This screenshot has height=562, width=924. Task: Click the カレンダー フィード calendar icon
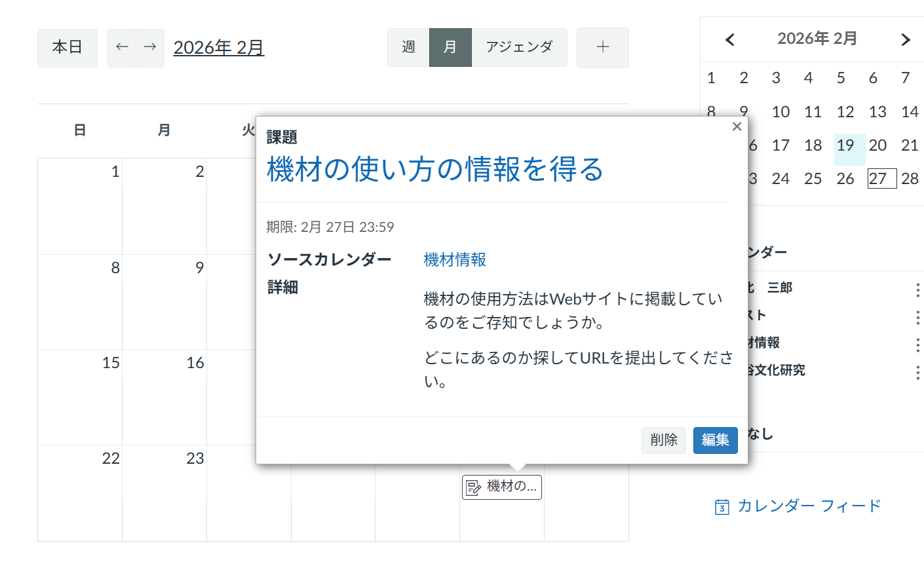pos(721,506)
